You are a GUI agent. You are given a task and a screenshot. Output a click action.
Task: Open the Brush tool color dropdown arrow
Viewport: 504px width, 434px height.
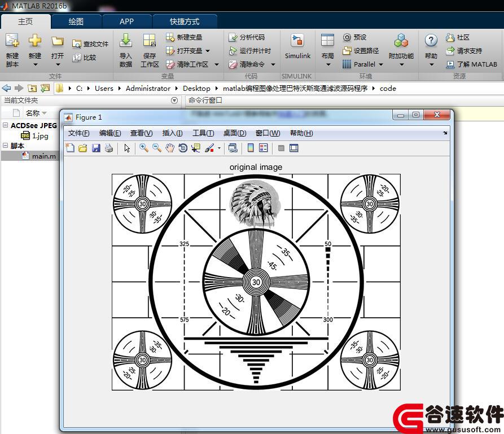[x=219, y=148]
